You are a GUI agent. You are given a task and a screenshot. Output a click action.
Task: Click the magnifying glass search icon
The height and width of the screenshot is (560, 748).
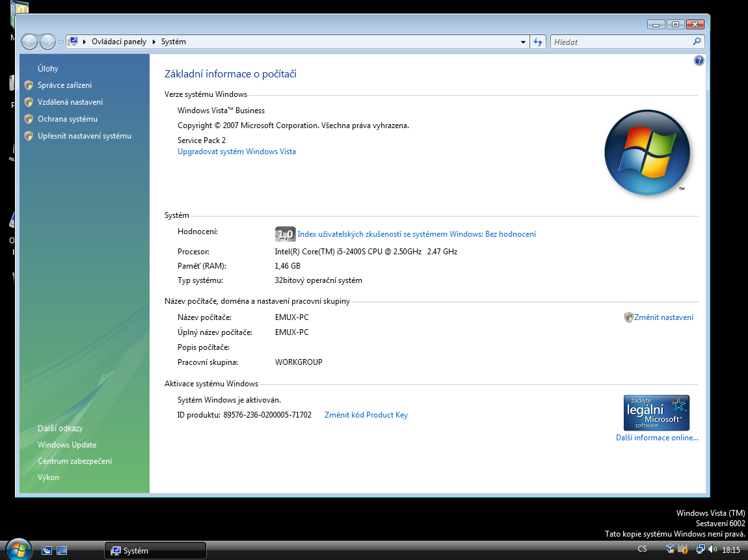pyautogui.click(x=697, y=42)
